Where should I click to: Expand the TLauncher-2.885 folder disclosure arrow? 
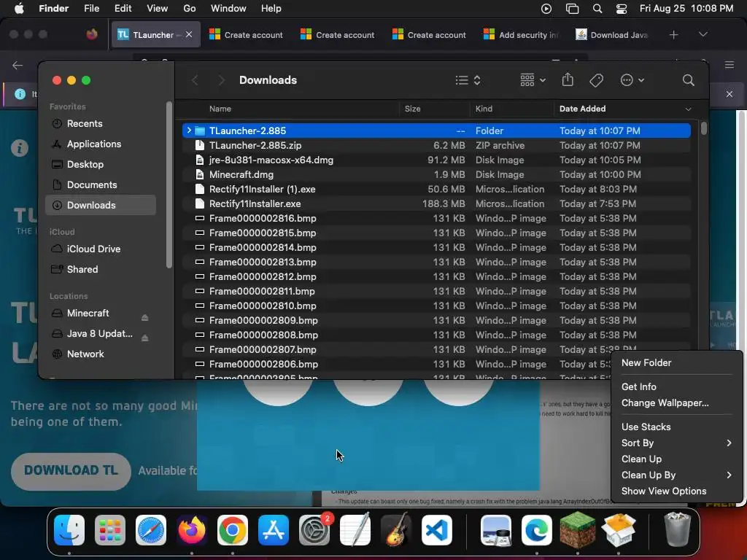(x=189, y=130)
